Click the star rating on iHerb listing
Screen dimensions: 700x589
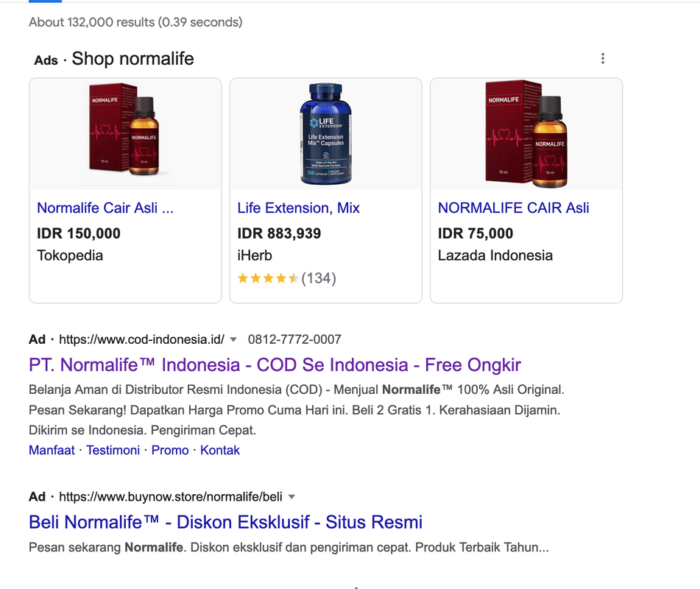point(268,278)
